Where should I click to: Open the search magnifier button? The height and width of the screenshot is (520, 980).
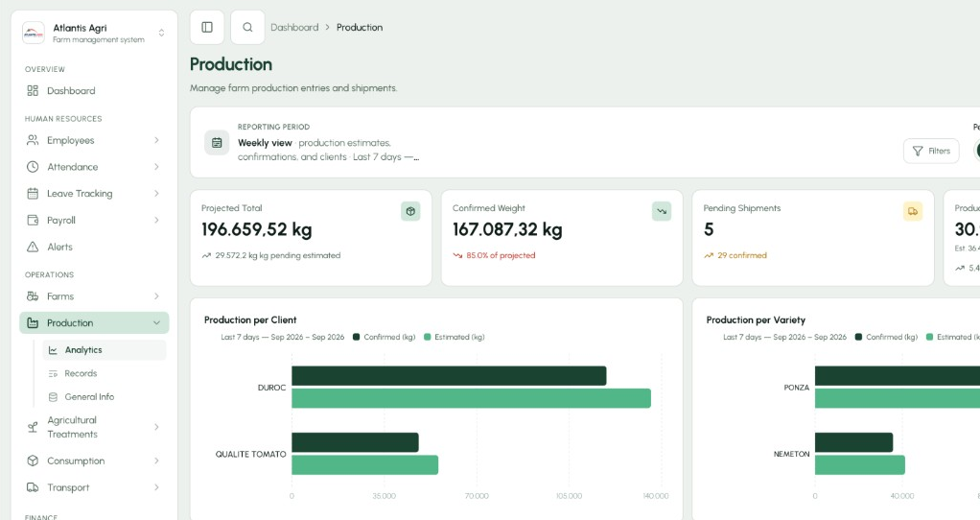[x=247, y=28]
